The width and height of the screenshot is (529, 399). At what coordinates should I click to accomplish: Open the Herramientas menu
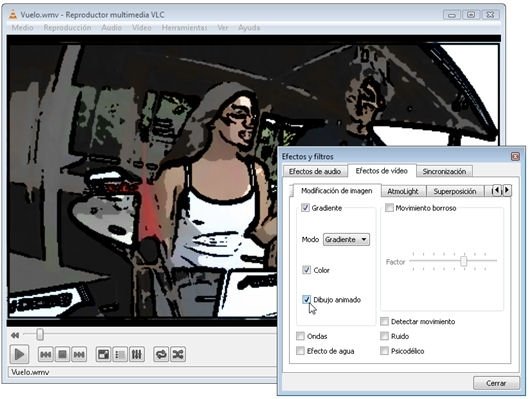tap(184, 28)
